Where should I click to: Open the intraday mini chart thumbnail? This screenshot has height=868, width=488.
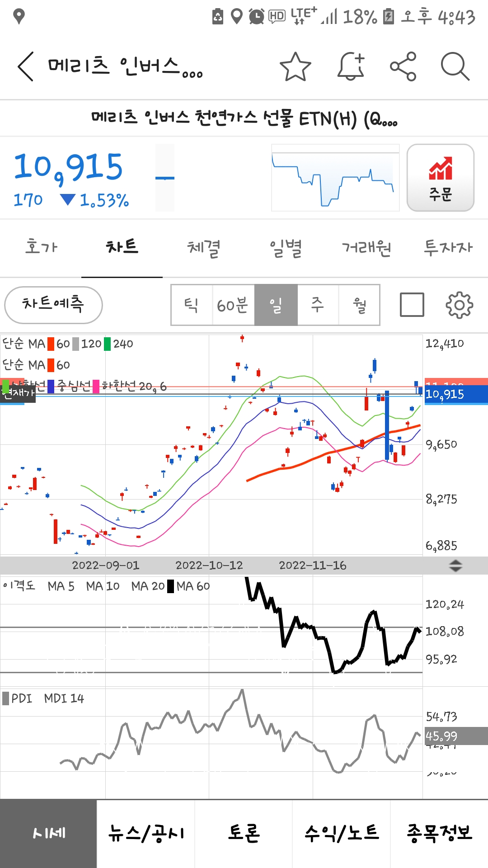(x=335, y=178)
